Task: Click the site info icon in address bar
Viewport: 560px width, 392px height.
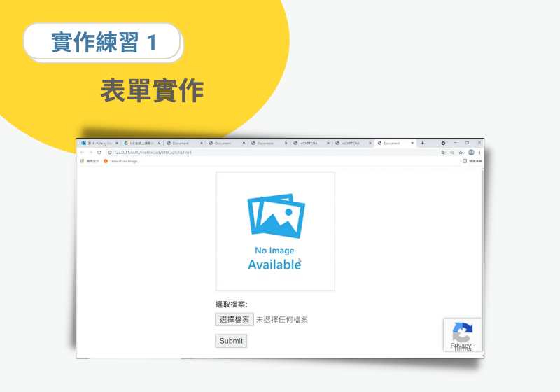Action: [x=110, y=153]
